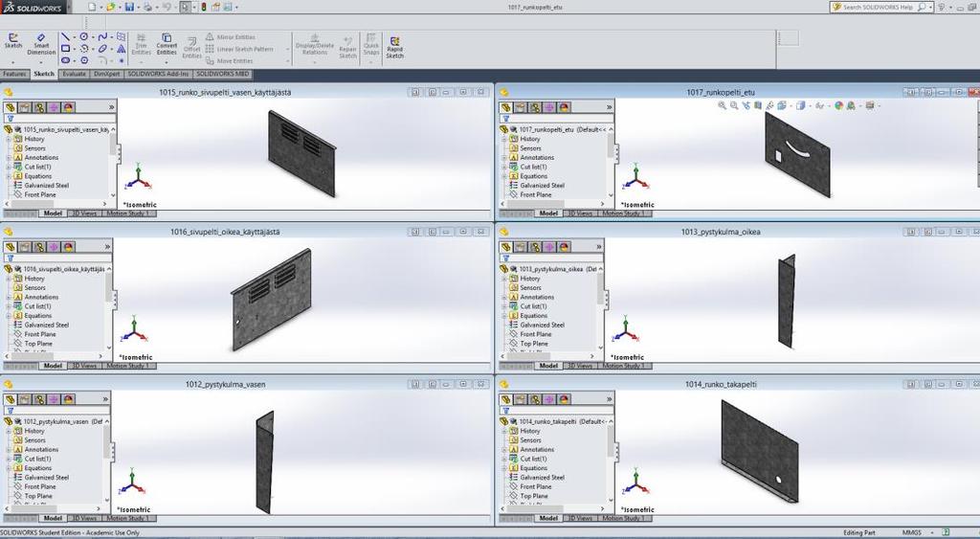The height and width of the screenshot is (539, 980).
Task: Click the Trim Entities tool
Action: (x=142, y=44)
